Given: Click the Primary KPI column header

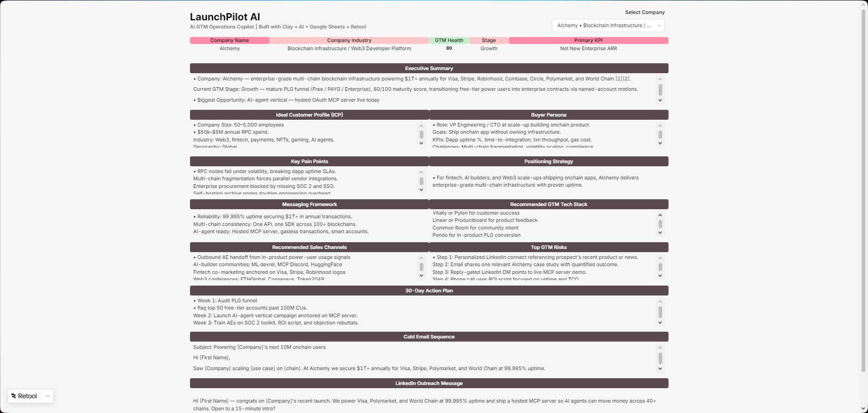Looking at the screenshot, I should pos(588,40).
